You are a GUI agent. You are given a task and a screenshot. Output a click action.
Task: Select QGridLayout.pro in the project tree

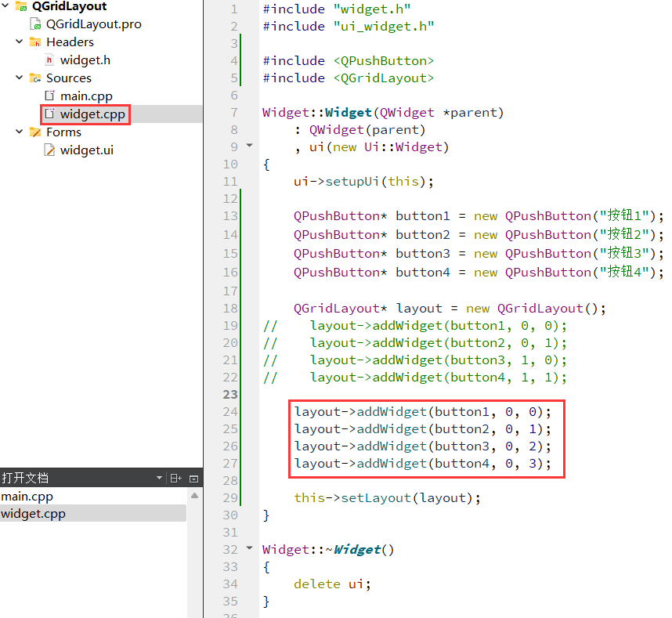(x=94, y=24)
